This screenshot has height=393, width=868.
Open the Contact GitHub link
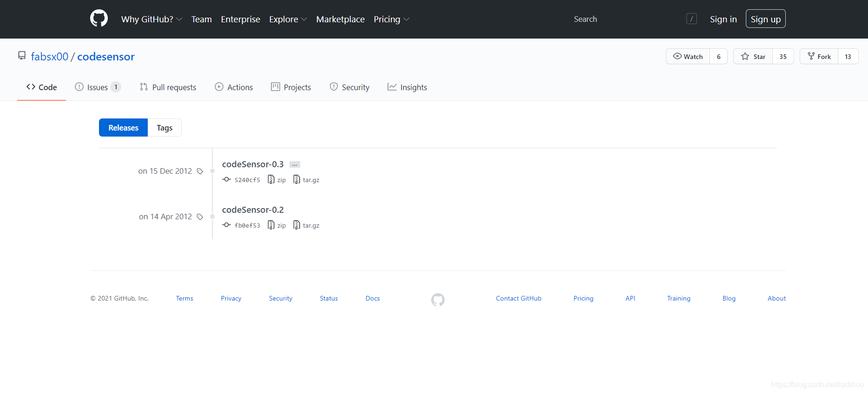coord(519,298)
